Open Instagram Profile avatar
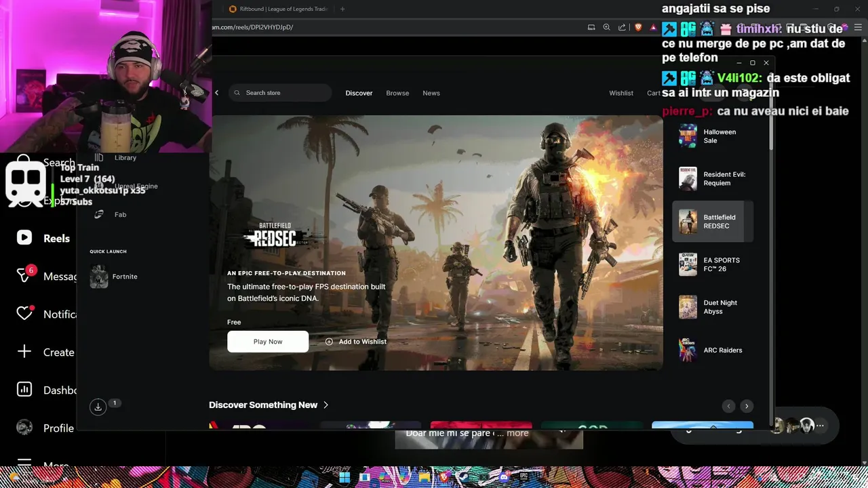The image size is (868, 488). 24,428
